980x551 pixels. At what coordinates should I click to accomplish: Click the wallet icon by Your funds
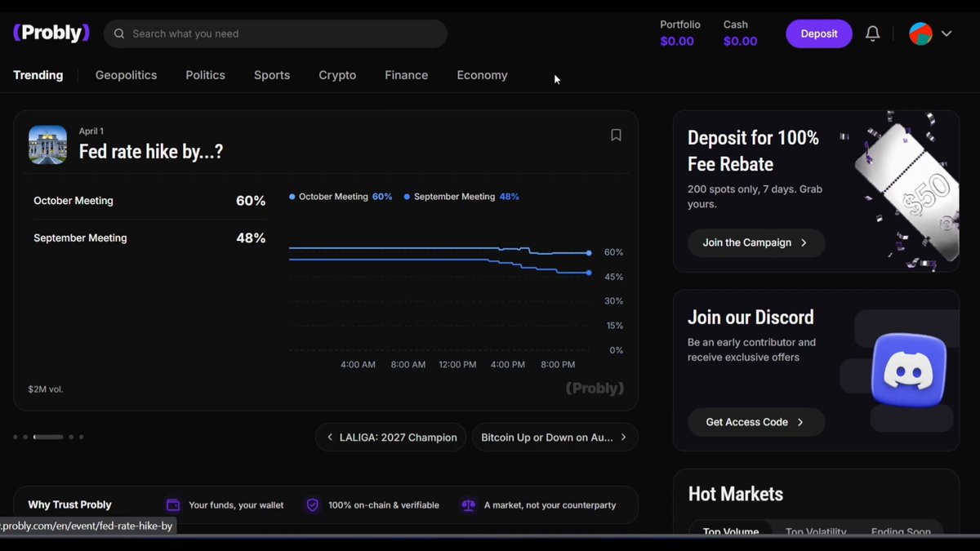173,505
